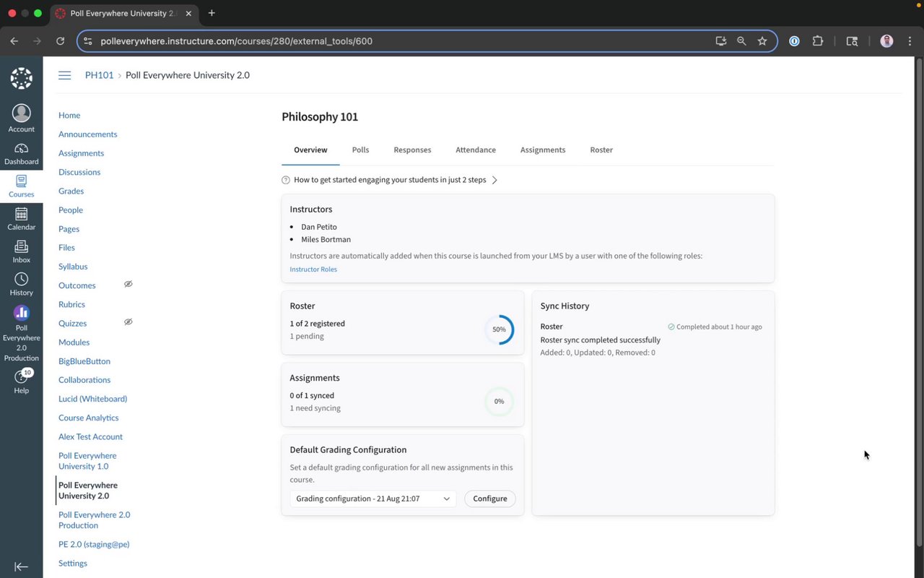This screenshot has height=578, width=924.
Task: Toggle the course navigation hamburger menu
Action: pos(65,75)
